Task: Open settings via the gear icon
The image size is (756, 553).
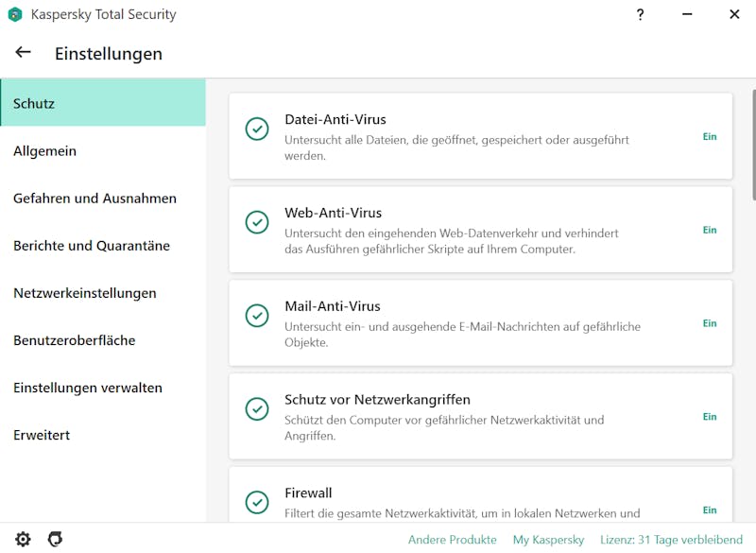Action: 23,539
